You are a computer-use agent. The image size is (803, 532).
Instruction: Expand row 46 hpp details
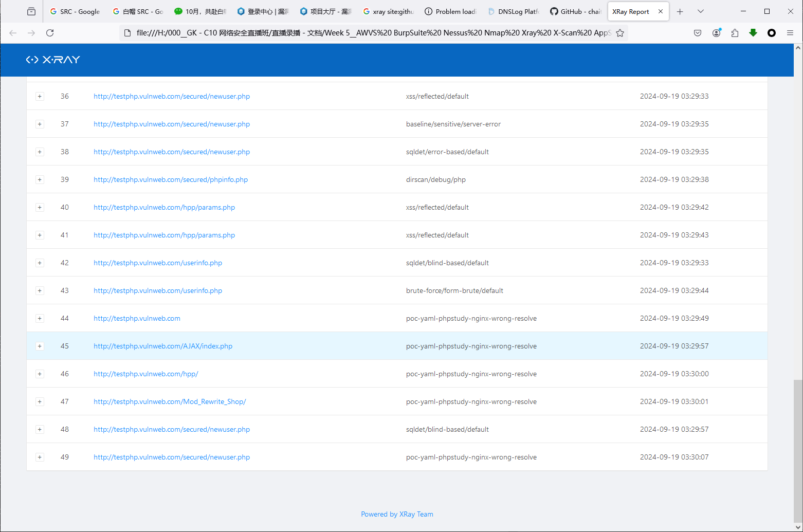[40, 374]
